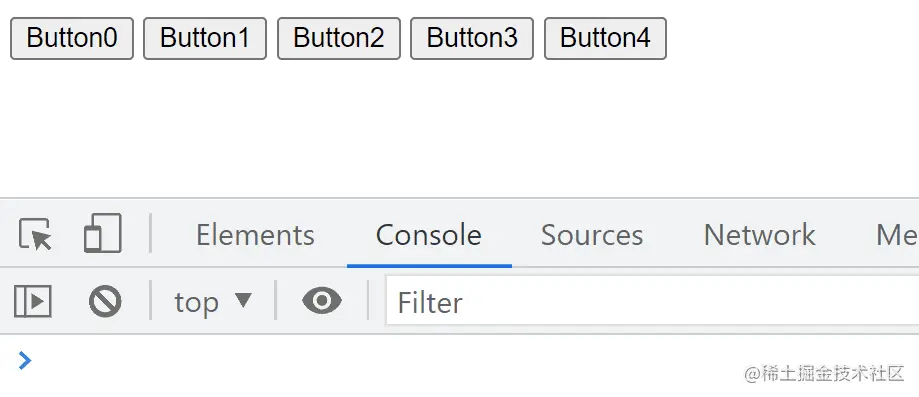This screenshot has height=397, width=919.
Task: Trigger Button3 on the page
Action: click(472, 39)
